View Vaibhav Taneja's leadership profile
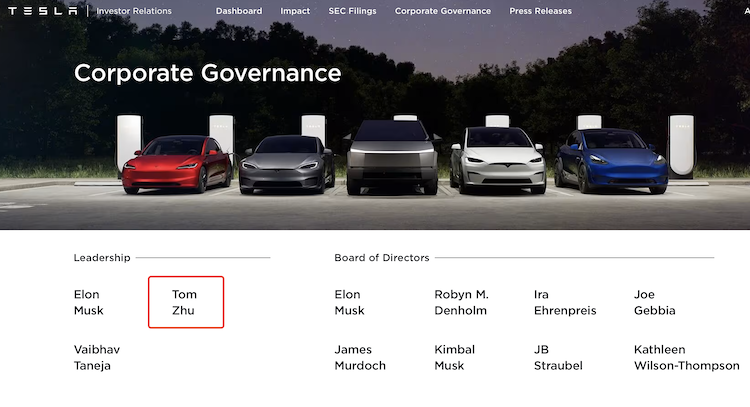This screenshot has width=750, height=407. (x=97, y=357)
